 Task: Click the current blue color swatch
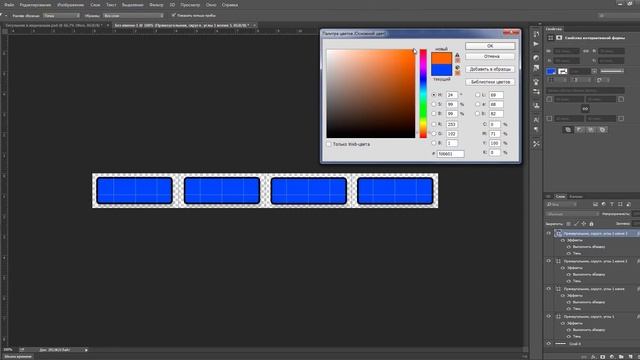coord(442,70)
